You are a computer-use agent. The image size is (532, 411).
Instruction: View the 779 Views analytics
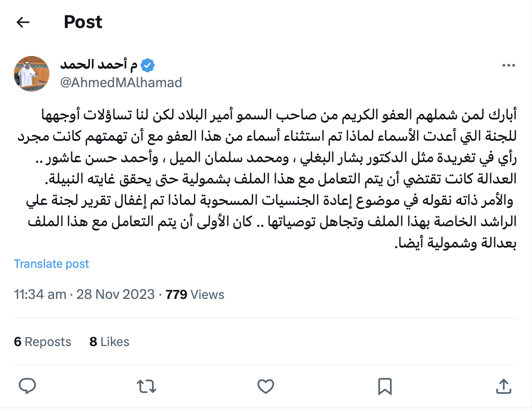[195, 294]
